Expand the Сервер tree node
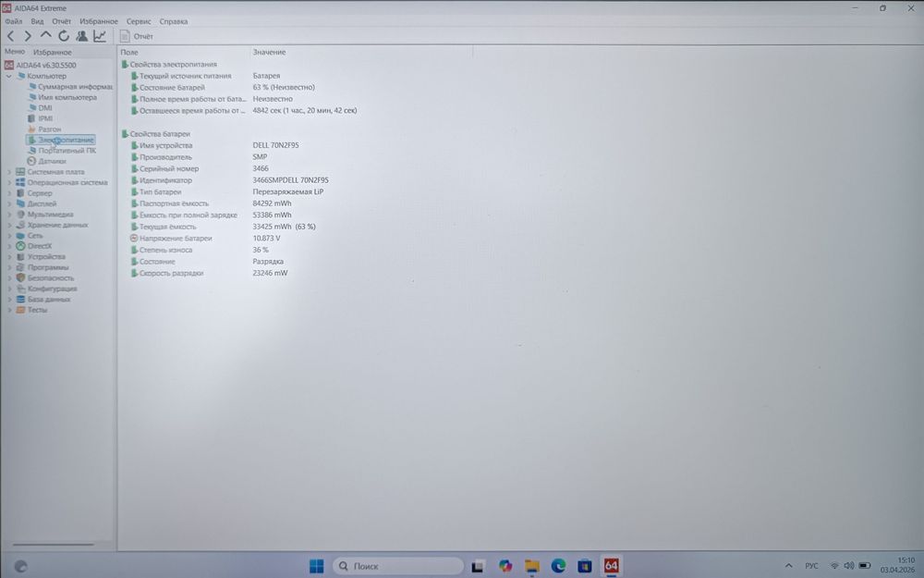This screenshot has height=578, width=924. [x=9, y=193]
